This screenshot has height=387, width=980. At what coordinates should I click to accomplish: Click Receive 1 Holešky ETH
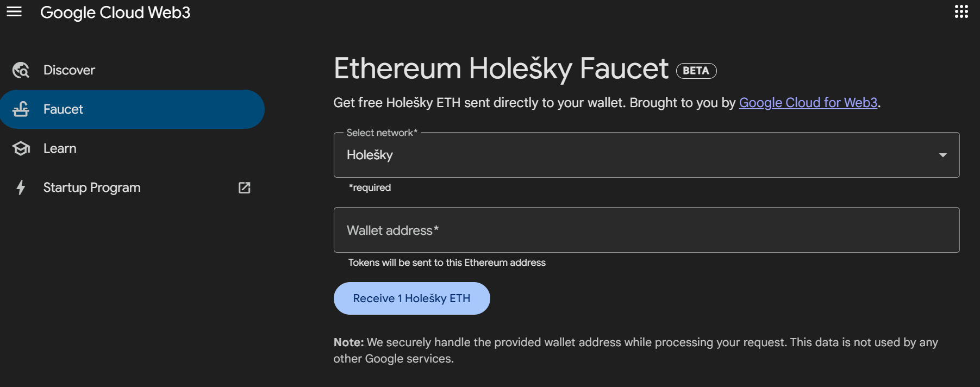tap(411, 298)
